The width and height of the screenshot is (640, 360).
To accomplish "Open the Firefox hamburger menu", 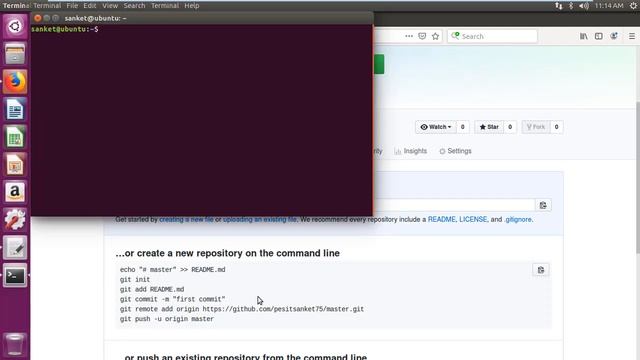I will tap(632, 36).
